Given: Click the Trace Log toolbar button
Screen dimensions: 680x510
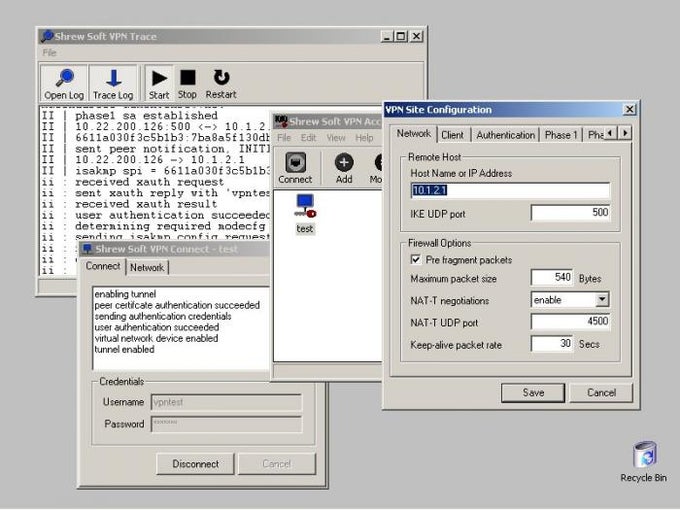Looking at the screenshot, I should tap(113, 84).
